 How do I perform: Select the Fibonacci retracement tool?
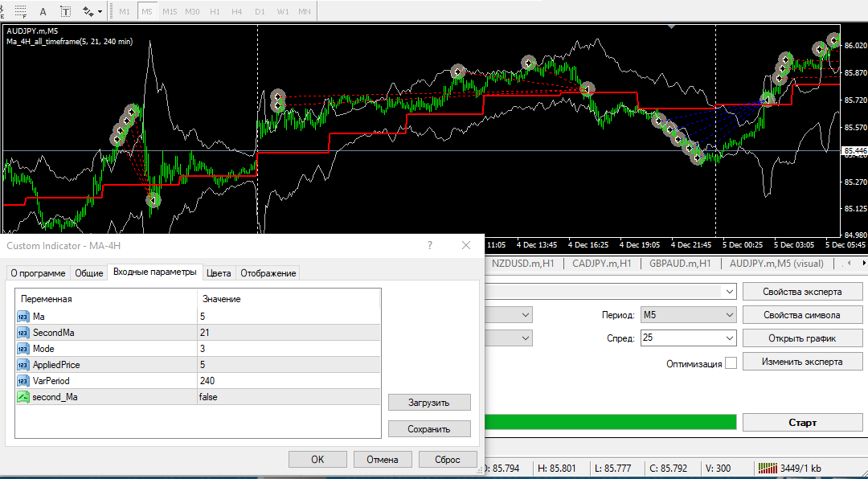click(21, 11)
